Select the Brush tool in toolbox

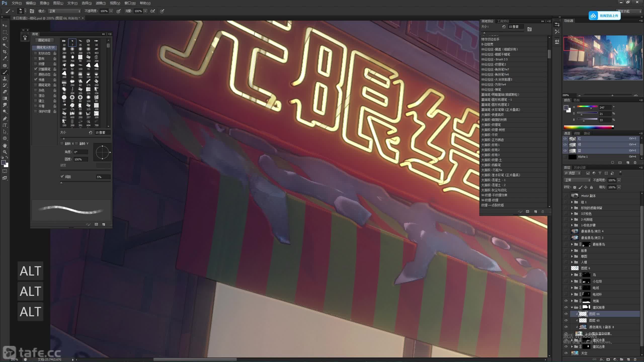coord(5,72)
